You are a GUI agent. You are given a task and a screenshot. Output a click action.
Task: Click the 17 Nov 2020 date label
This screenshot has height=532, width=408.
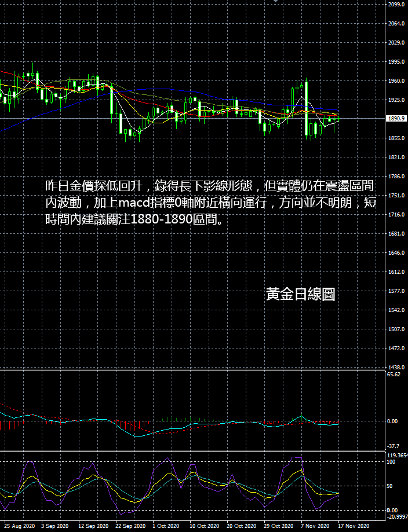(354, 526)
